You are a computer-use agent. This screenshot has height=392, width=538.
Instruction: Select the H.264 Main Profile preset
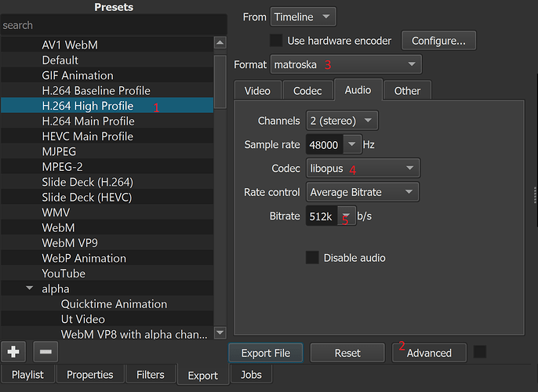pos(107,121)
